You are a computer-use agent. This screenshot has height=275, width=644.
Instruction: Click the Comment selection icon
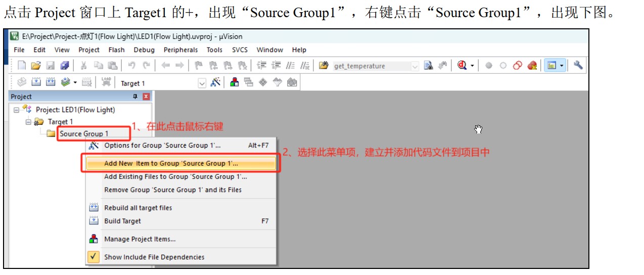click(x=291, y=66)
